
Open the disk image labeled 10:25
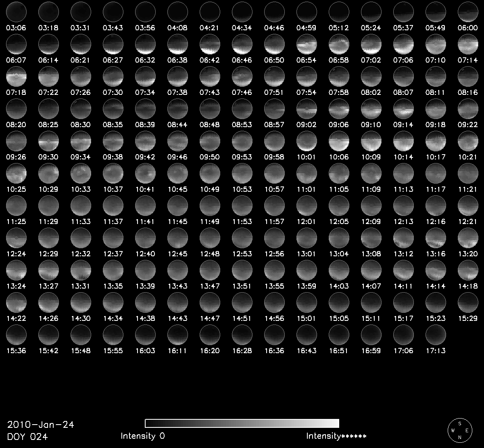tap(17, 173)
